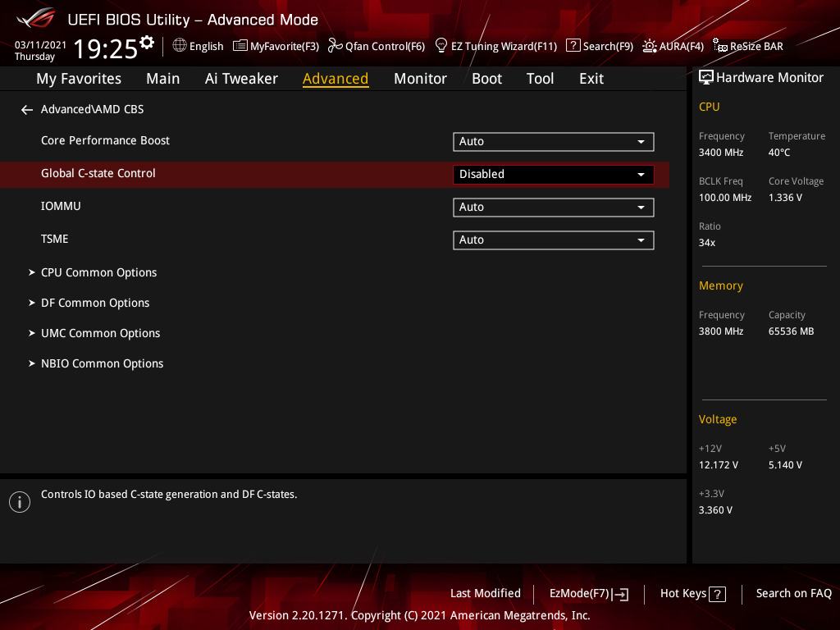The image size is (840, 630).
Task: Click the Last Modified button
Action: tap(486, 594)
